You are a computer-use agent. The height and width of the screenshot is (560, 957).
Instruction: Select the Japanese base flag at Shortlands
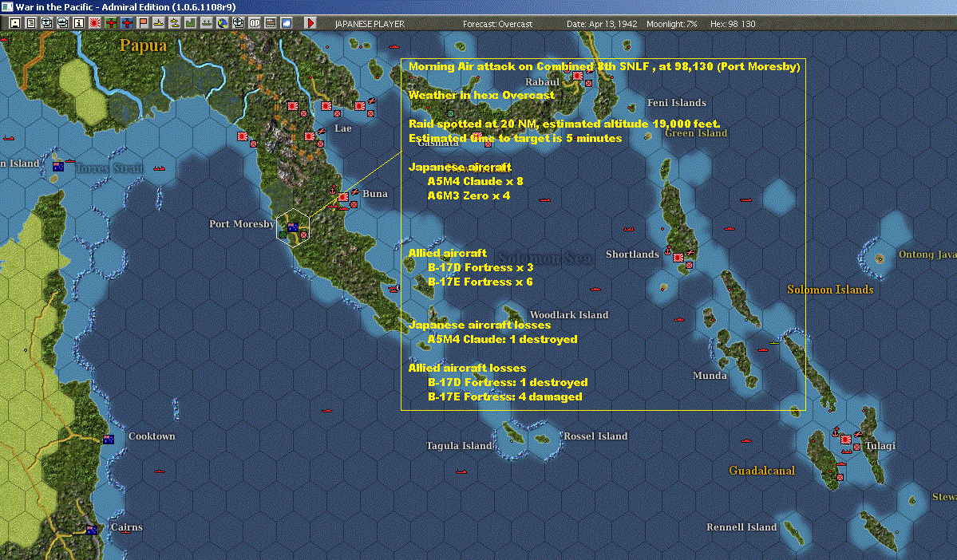pyautogui.click(x=678, y=258)
